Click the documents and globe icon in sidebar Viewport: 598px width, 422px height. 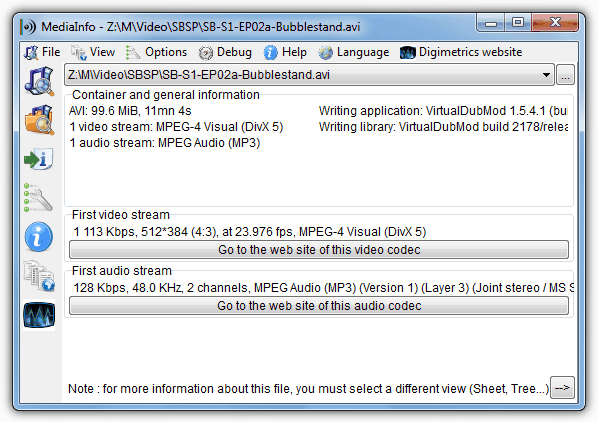pos(39,276)
